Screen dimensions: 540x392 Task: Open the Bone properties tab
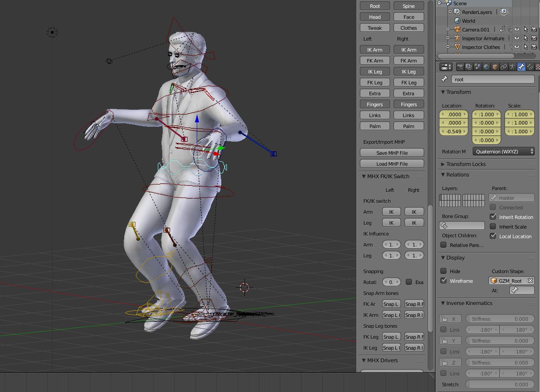click(521, 67)
